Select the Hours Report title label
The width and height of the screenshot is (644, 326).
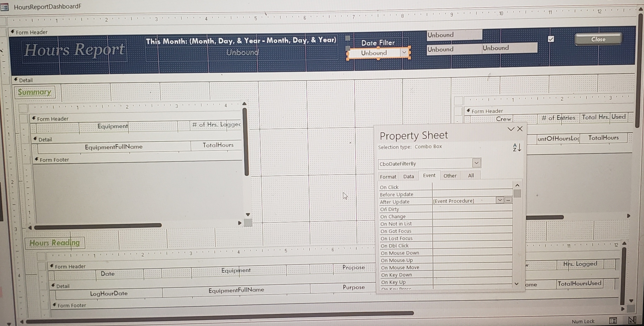point(75,50)
